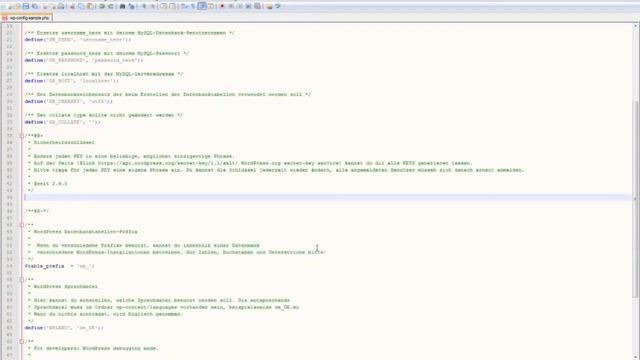Open a file with the Open icon
Screen dimensions: 640x360
[x=17, y=6]
